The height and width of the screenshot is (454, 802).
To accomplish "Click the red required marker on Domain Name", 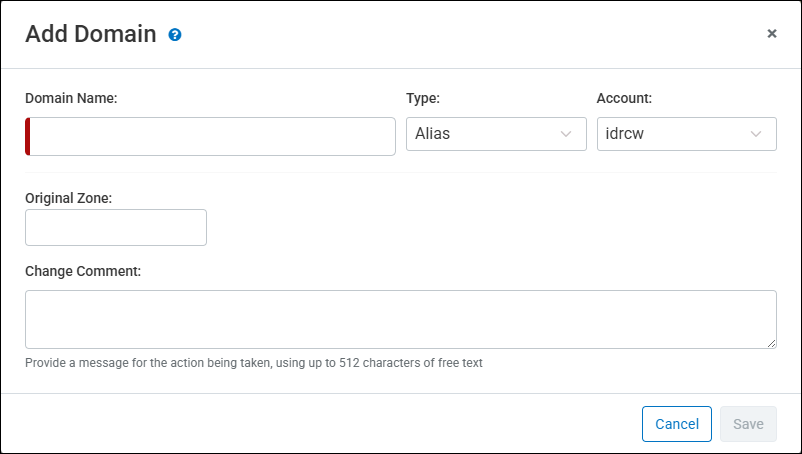I will point(28,136).
